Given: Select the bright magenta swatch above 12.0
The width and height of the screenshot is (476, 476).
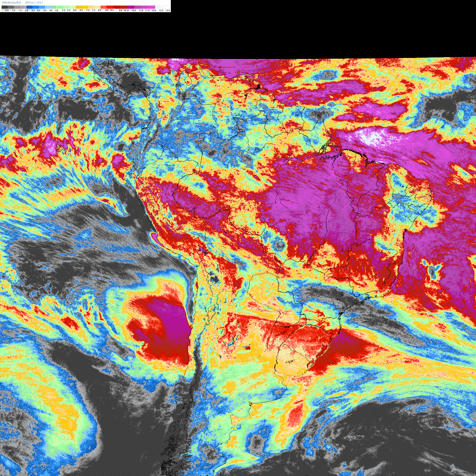Looking at the screenshot, I should (152, 7).
